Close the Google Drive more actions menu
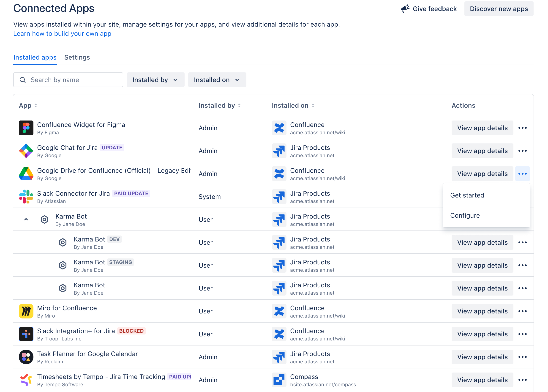The height and width of the screenshot is (392, 548). (522, 174)
